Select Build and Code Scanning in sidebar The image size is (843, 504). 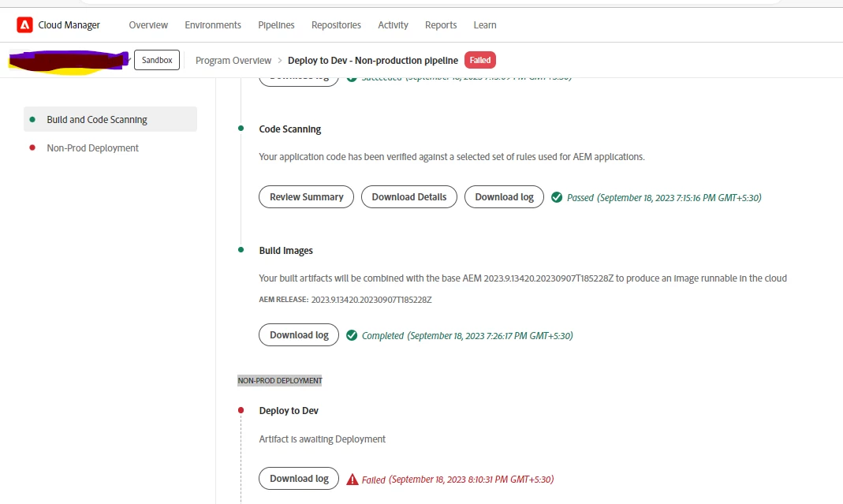[110, 119]
